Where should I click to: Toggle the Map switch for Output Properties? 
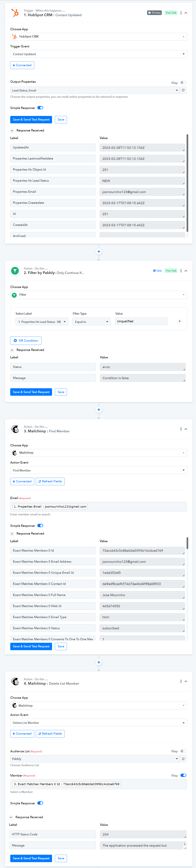(183, 83)
